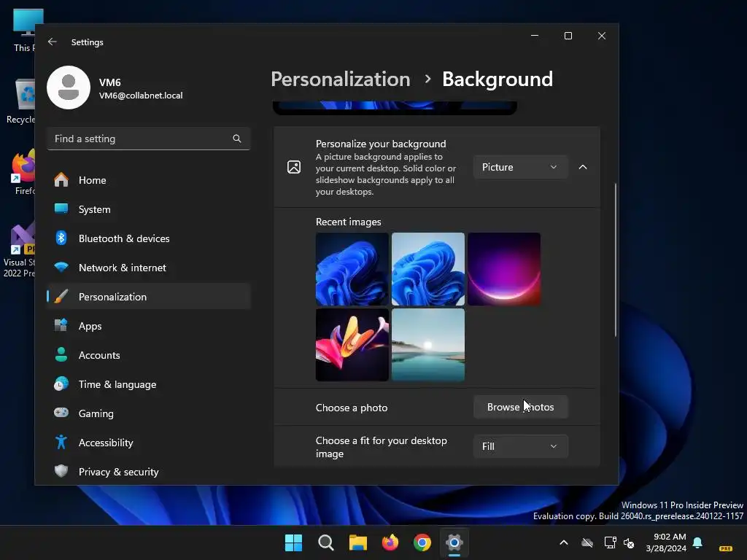Select the light blue bloom wallpaper thumbnail
747x560 pixels.
pyautogui.click(x=427, y=269)
